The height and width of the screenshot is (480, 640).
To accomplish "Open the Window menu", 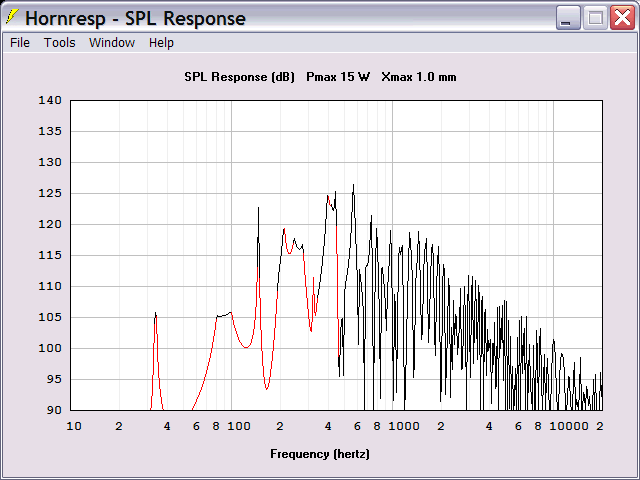I will [x=112, y=42].
